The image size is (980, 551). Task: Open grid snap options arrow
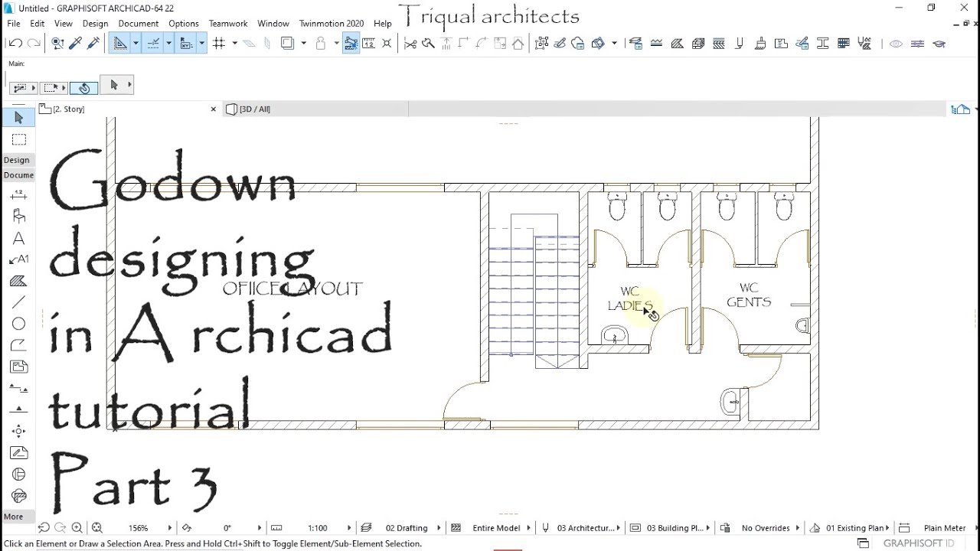click(x=234, y=44)
